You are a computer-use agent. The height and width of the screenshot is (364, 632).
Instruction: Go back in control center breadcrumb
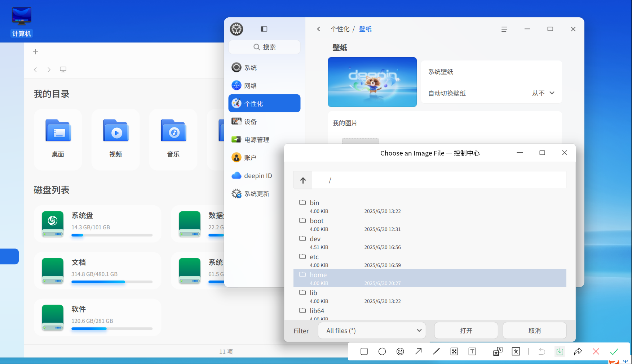(x=318, y=29)
